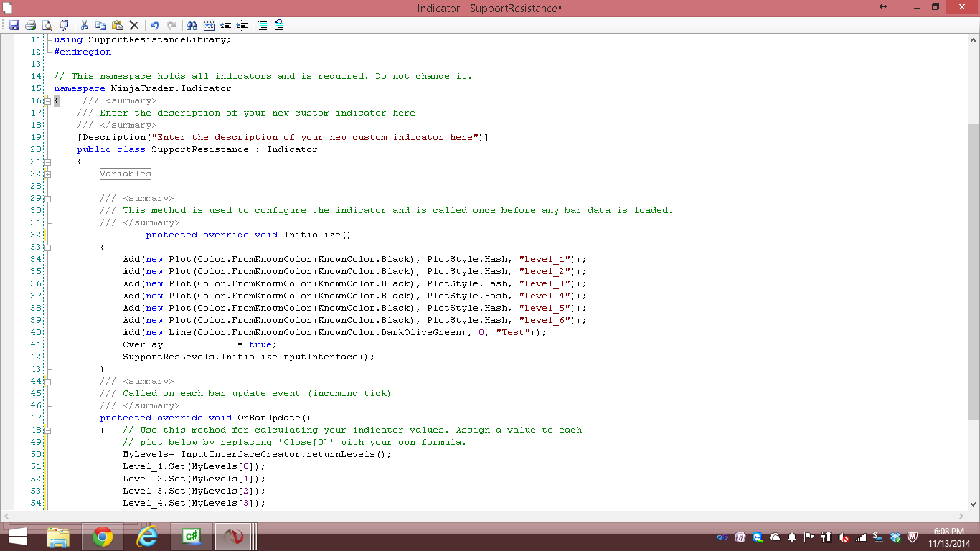Open the McAfee shield tray icon
The width and height of the screenshot is (980, 551).
913,537
